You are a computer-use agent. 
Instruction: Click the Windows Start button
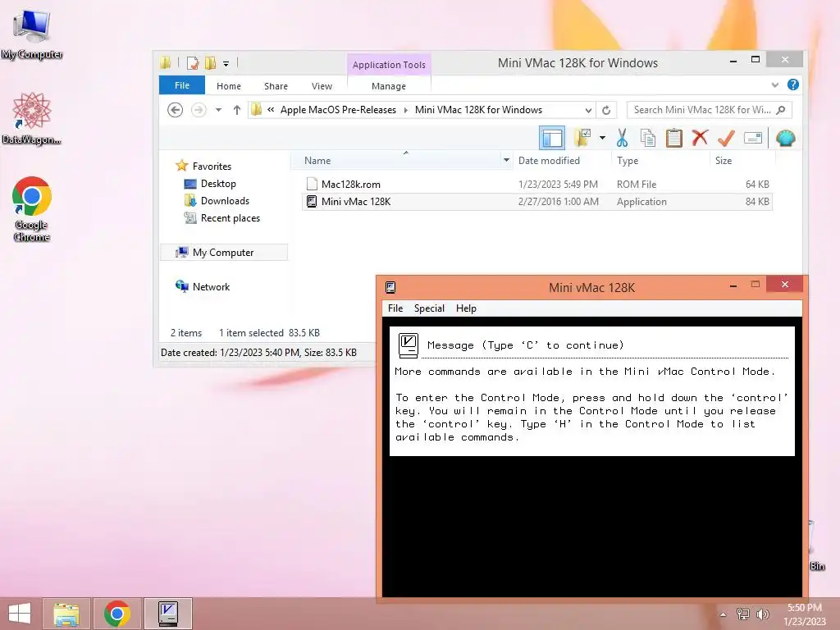point(20,614)
